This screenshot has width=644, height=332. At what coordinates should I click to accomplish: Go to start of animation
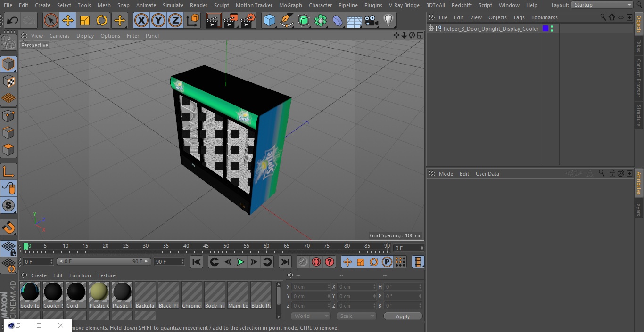click(197, 262)
